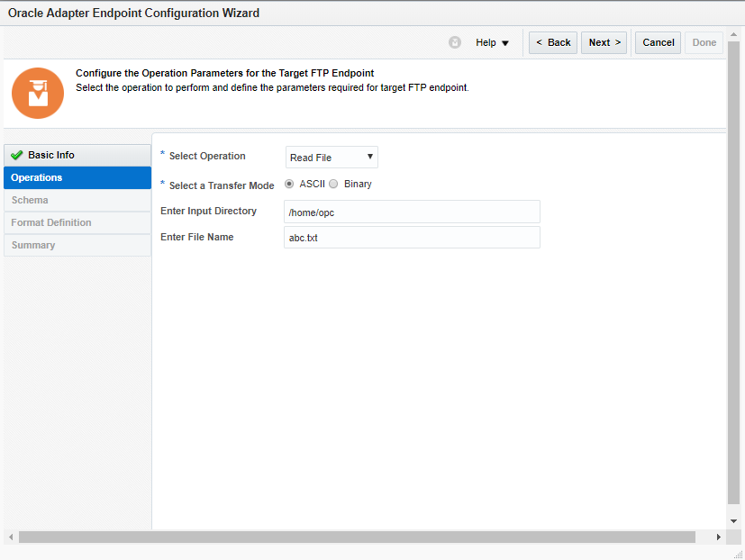Viewport: 745px width, 560px height.
Task: Click the orange FTP adapter wizard icon
Action: tap(38, 93)
